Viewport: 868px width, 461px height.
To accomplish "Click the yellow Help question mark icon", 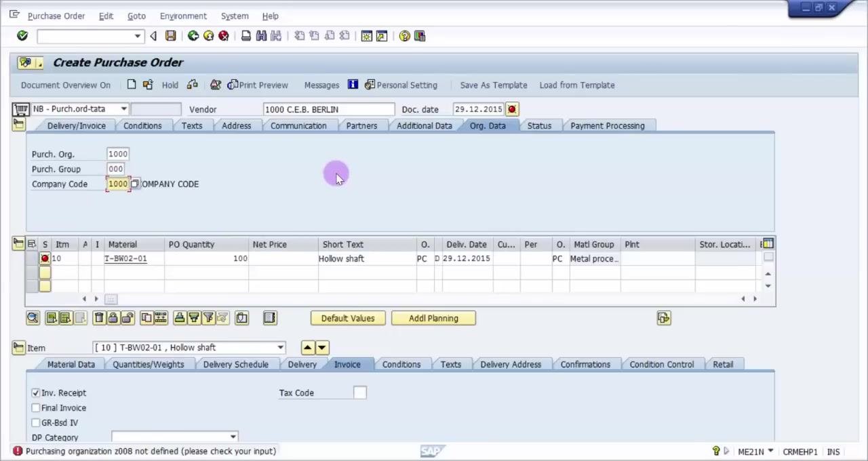I will tap(405, 36).
